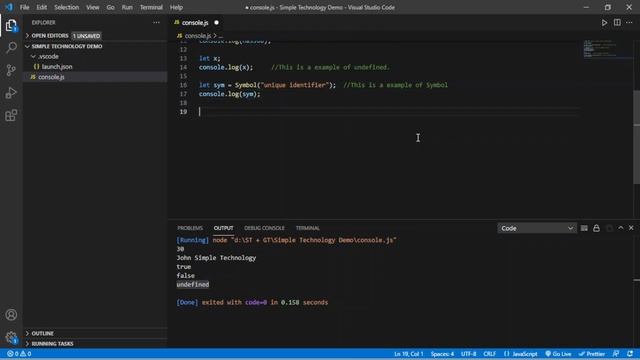Open the Selection menu

(67, 7)
